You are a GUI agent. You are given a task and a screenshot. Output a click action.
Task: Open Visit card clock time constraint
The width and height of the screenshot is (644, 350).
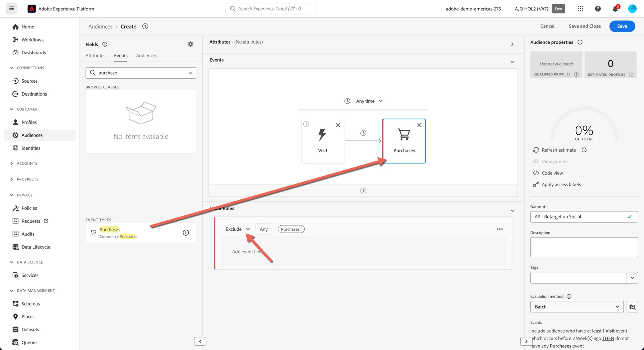306,124
